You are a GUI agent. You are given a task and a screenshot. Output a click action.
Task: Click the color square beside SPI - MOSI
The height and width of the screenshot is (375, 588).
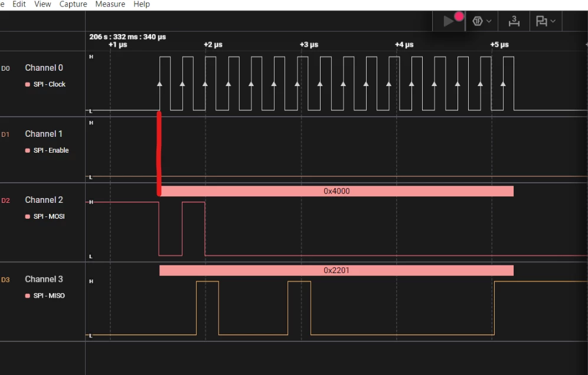click(x=27, y=216)
